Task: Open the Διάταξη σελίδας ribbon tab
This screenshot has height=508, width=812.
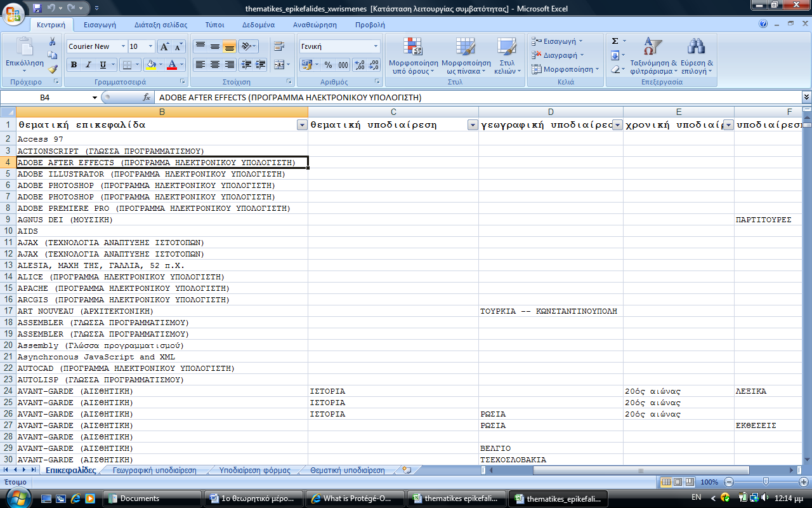Action: (161, 25)
